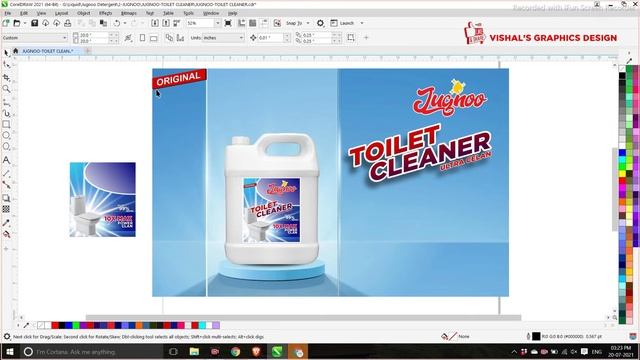The image size is (640, 360).
Task: Click the Export icon
Action: click(x=166, y=23)
